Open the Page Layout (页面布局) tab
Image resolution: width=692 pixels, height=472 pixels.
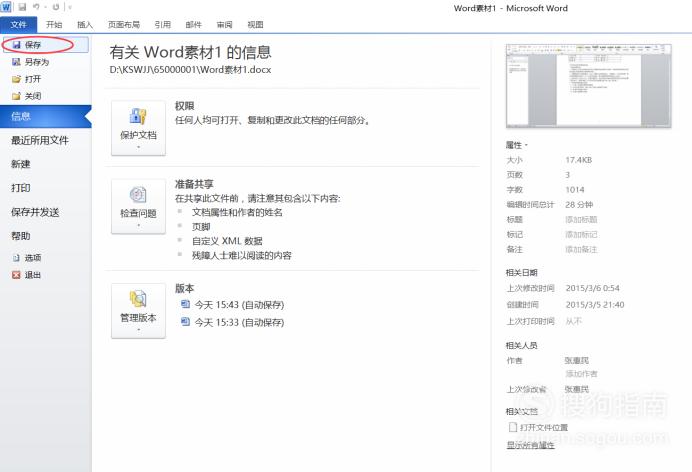[124, 25]
